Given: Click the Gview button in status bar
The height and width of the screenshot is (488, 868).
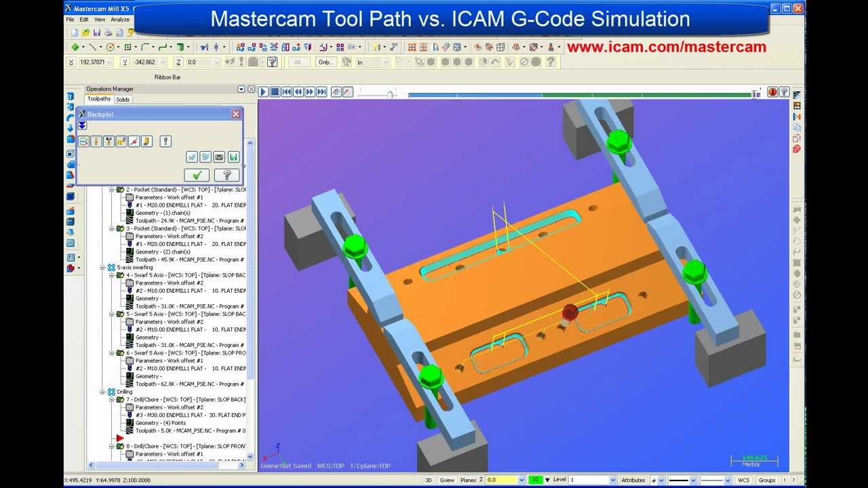Looking at the screenshot, I should click(447, 480).
